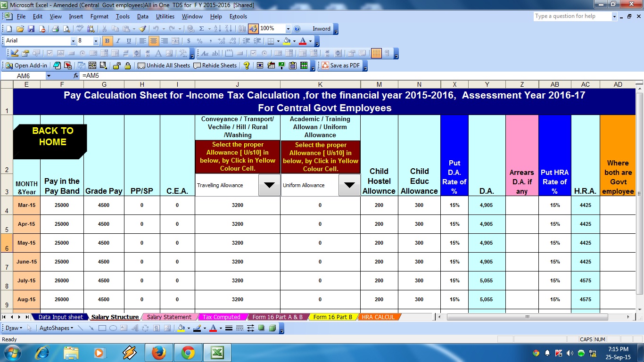Click the Rehide Sheets button
This screenshot has width=644, height=362.
click(215, 66)
